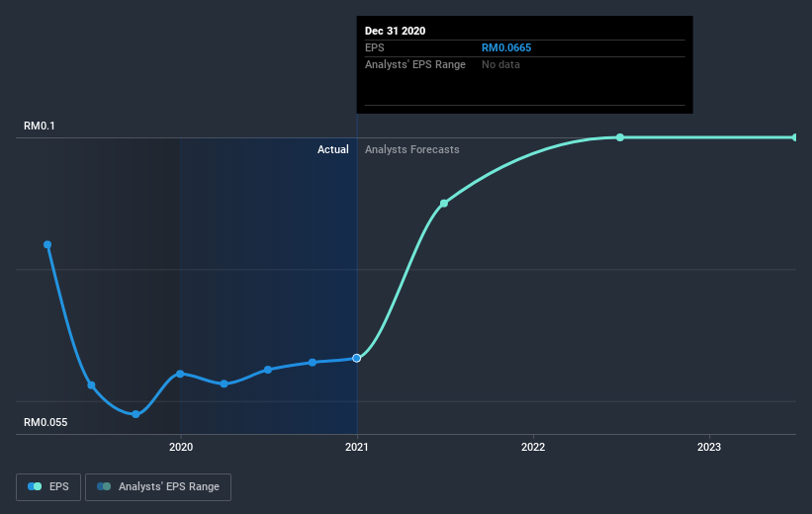The image size is (812, 514).
Task: Select the highlighted Dec 31 2020 data point
Action: click(357, 358)
